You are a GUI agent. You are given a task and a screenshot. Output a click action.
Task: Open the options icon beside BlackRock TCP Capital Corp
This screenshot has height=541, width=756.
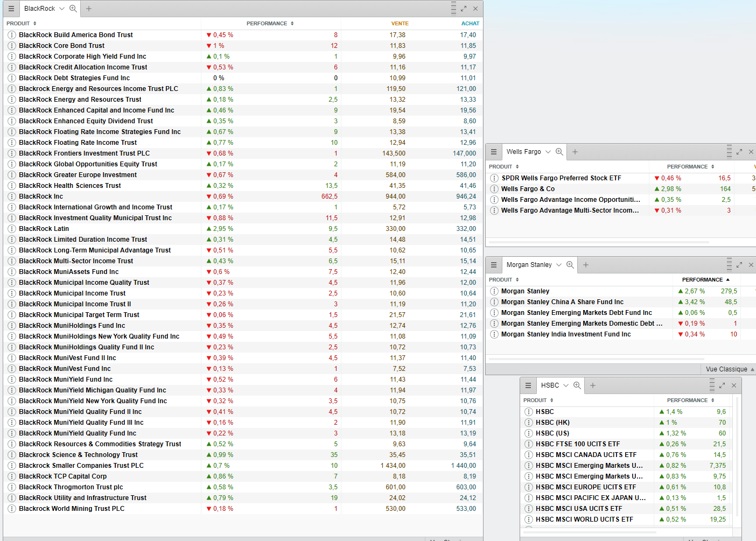click(x=12, y=476)
